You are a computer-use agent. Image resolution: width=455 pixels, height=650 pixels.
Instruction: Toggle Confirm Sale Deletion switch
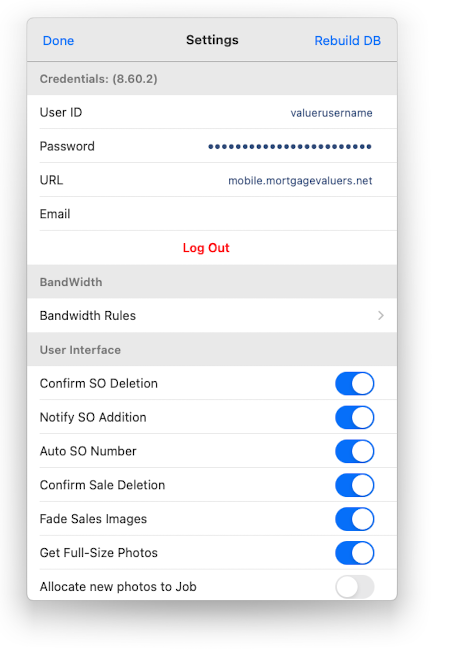click(354, 485)
